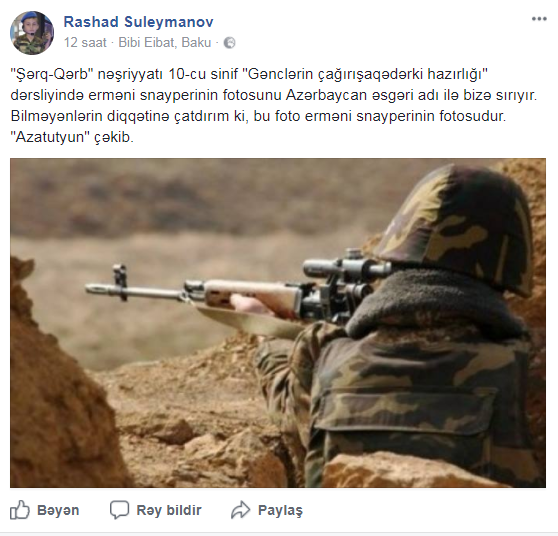Screen dimensions: 558x536
Task: Click the Bəyən like label
Action: 58,510
